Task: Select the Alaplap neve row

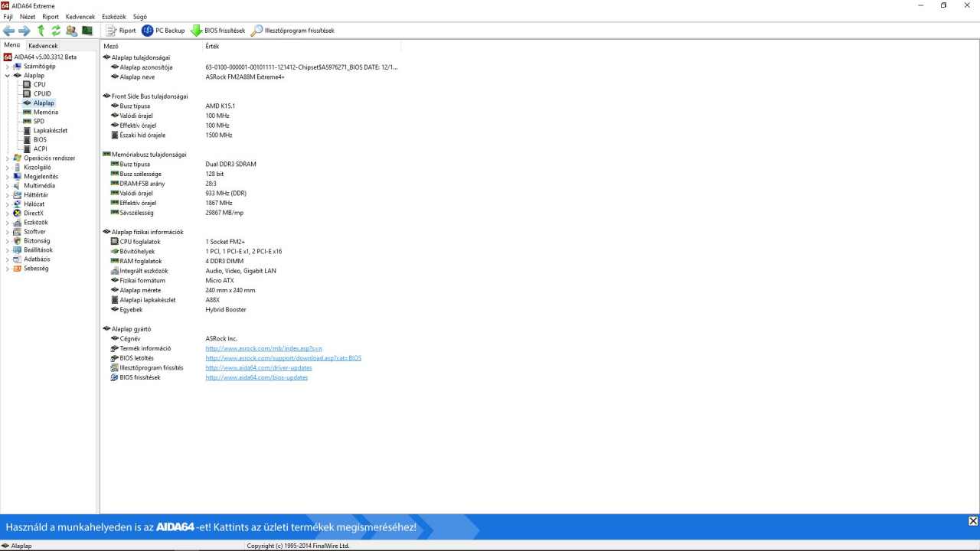Action: tap(251, 77)
